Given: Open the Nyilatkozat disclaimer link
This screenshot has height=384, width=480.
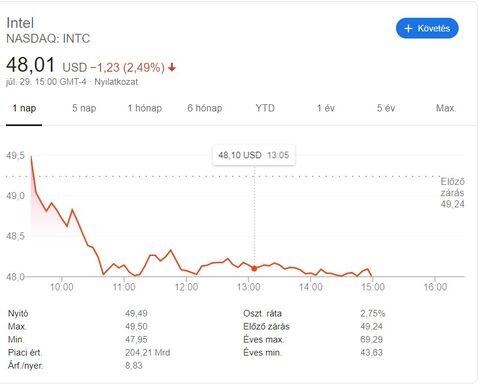Looking at the screenshot, I should [116, 82].
